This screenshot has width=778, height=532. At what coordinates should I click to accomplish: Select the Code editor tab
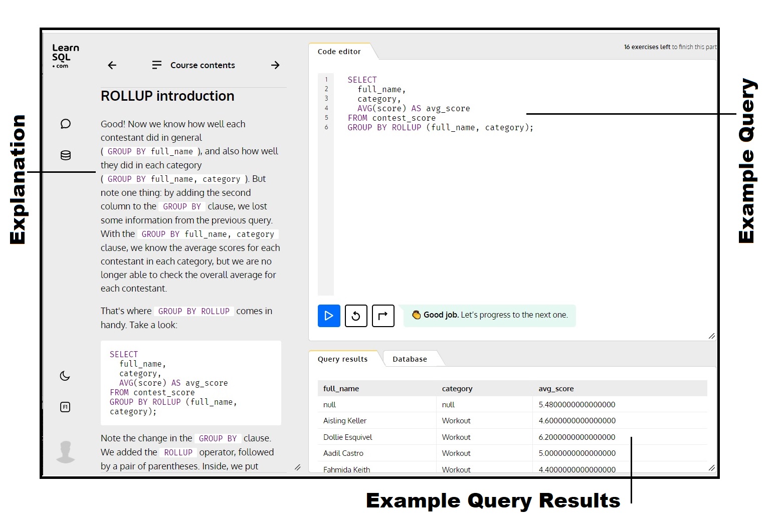339,52
